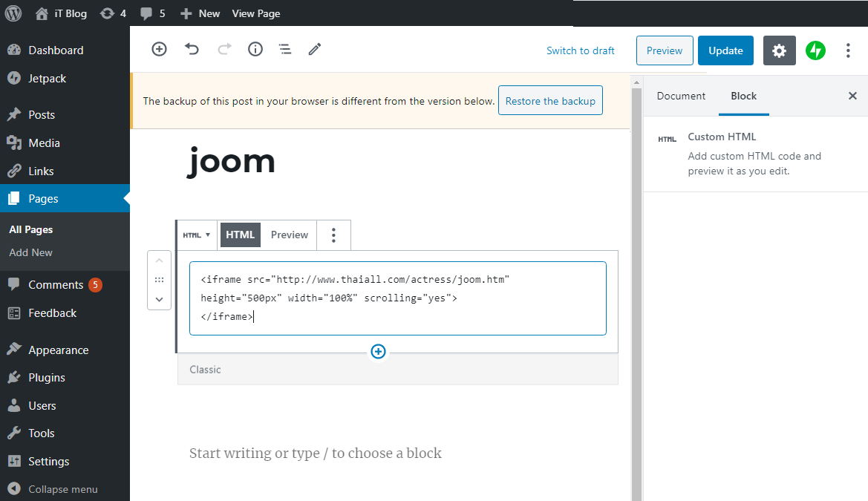The width and height of the screenshot is (868, 501).
Task: Switch HTML block to Preview mode
Action: 289,235
